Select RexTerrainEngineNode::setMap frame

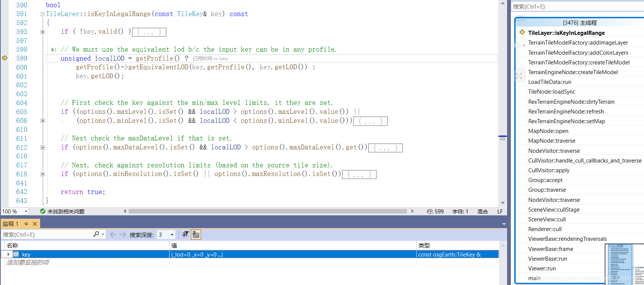click(566, 121)
